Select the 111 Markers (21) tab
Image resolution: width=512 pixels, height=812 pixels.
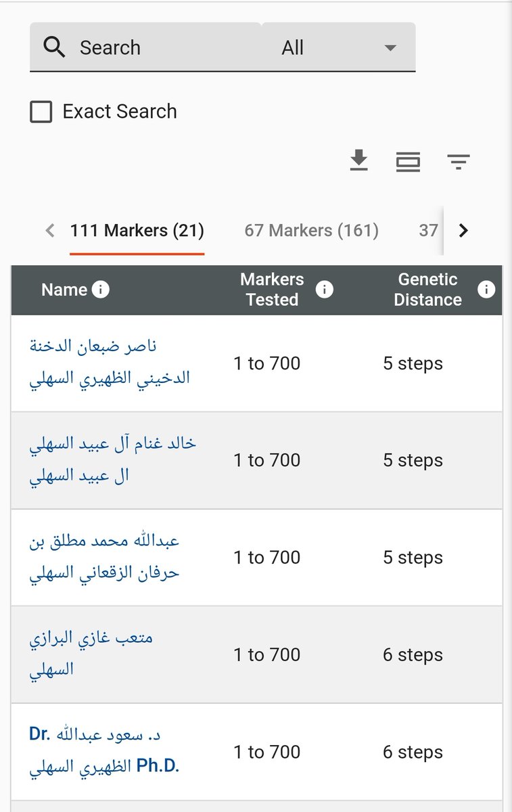click(x=137, y=231)
